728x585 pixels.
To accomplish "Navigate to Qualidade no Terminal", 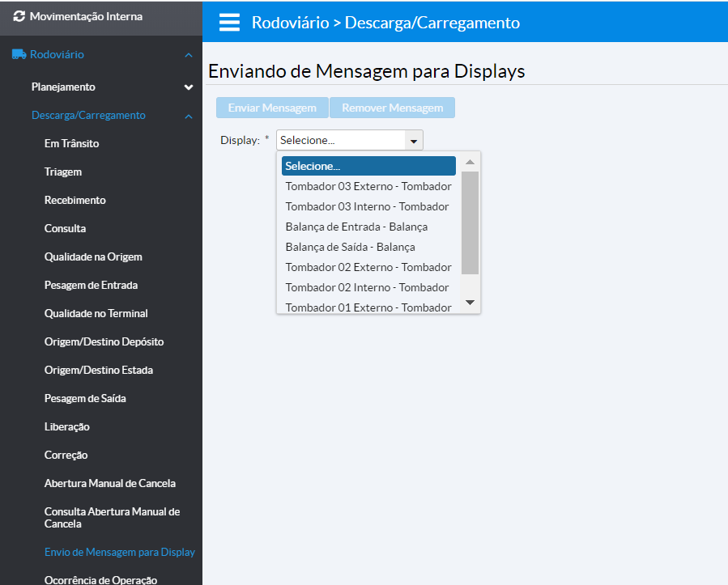I will tap(96, 314).
